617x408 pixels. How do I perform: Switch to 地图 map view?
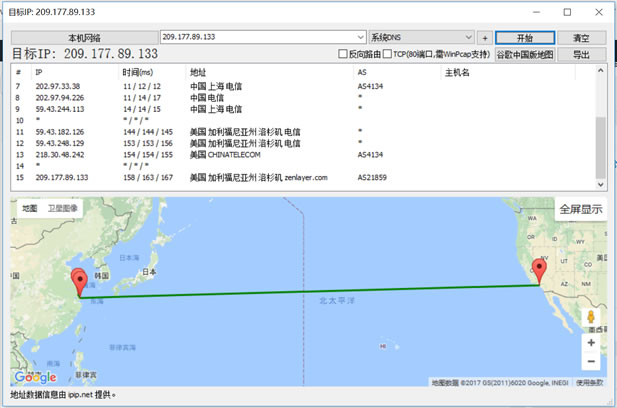click(30, 208)
